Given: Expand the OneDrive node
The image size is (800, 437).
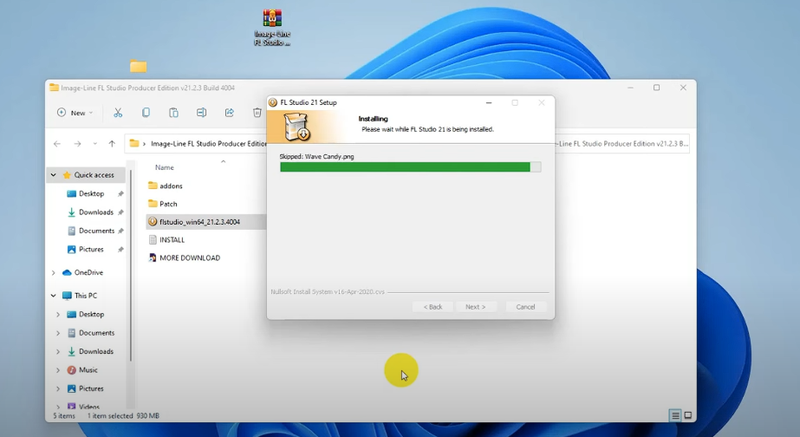Looking at the screenshot, I should 53,273.
